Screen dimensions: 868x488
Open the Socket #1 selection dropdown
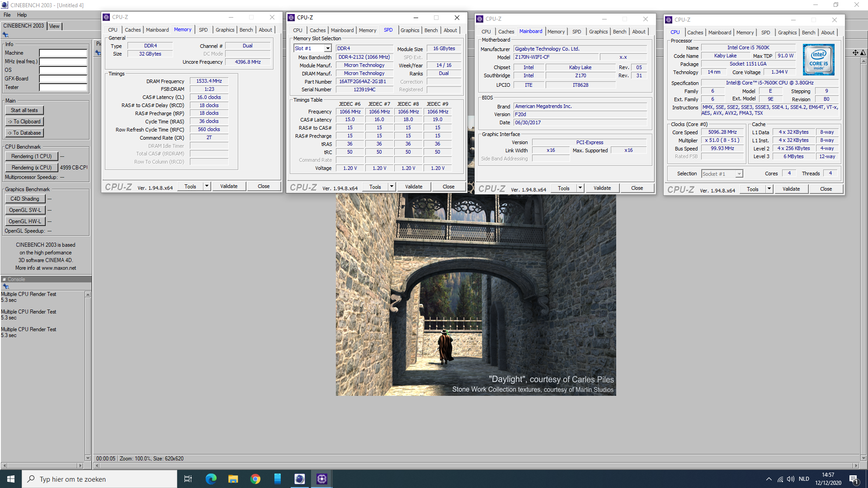(x=739, y=174)
